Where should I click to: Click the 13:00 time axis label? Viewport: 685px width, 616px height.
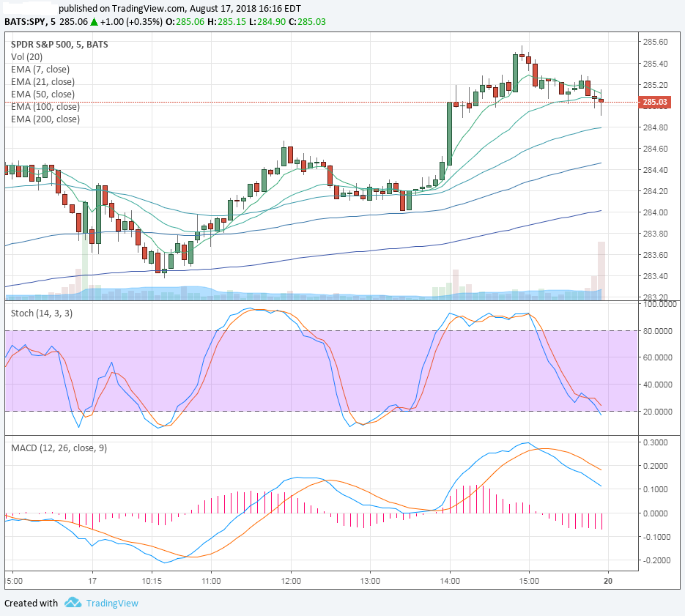point(370,581)
